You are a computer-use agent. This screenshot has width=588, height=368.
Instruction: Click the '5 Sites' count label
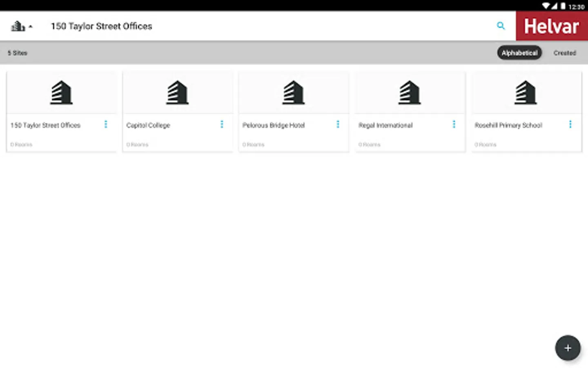[x=17, y=53]
